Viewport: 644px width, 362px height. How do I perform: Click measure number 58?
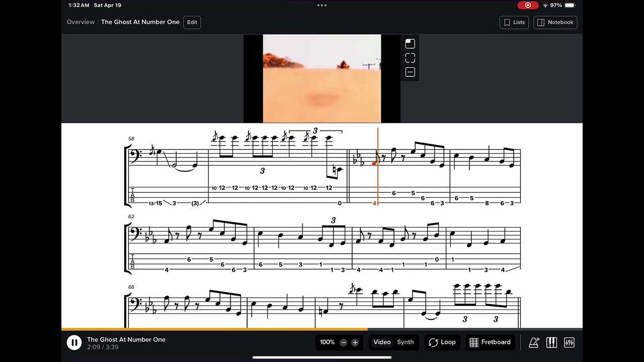(x=131, y=139)
